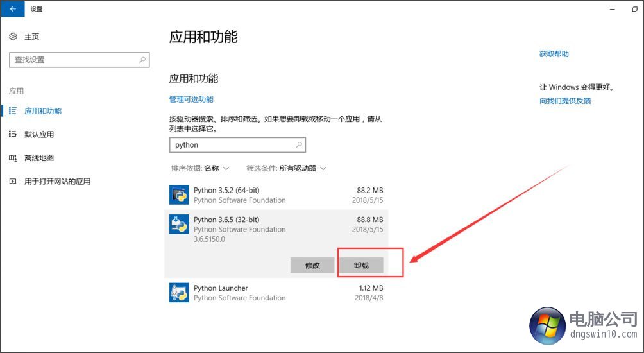Click Python Software Foundation under Python Launcher
Viewport: 644px width, 353px height.
239,298
